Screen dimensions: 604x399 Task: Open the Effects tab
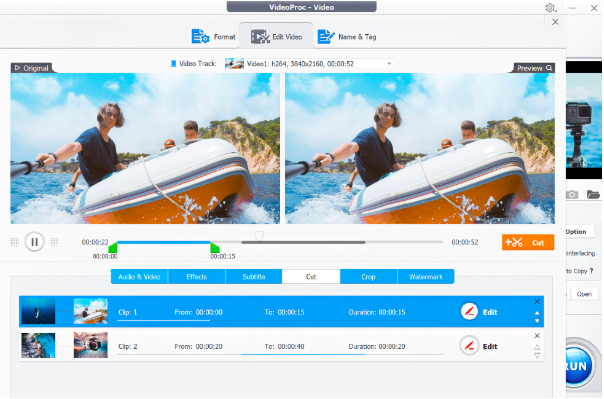tap(196, 277)
